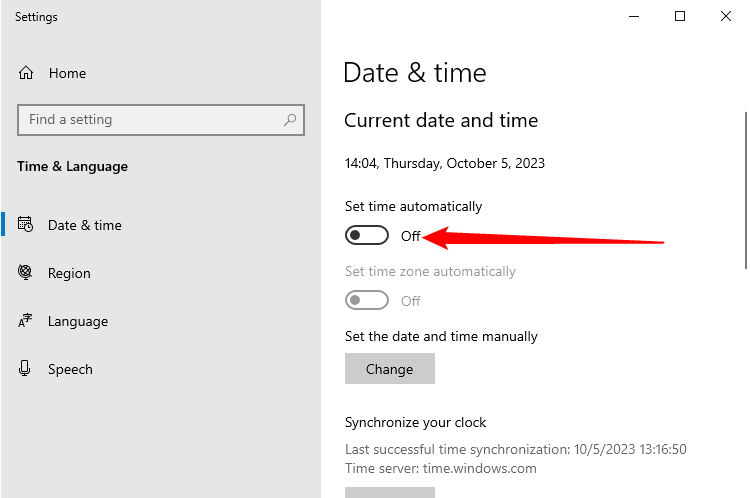The image size is (750, 498).
Task: Open the Language settings page label
Action: point(78,321)
